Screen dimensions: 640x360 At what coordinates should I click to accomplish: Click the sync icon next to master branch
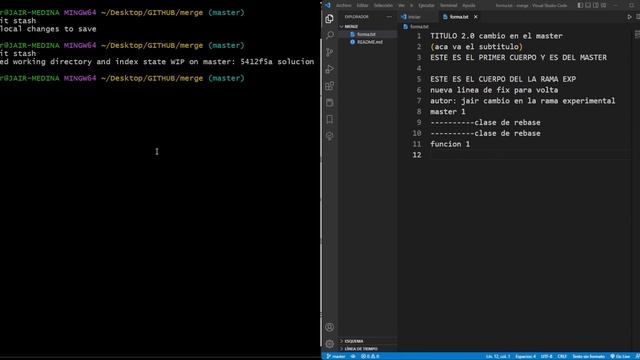coord(353,356)
